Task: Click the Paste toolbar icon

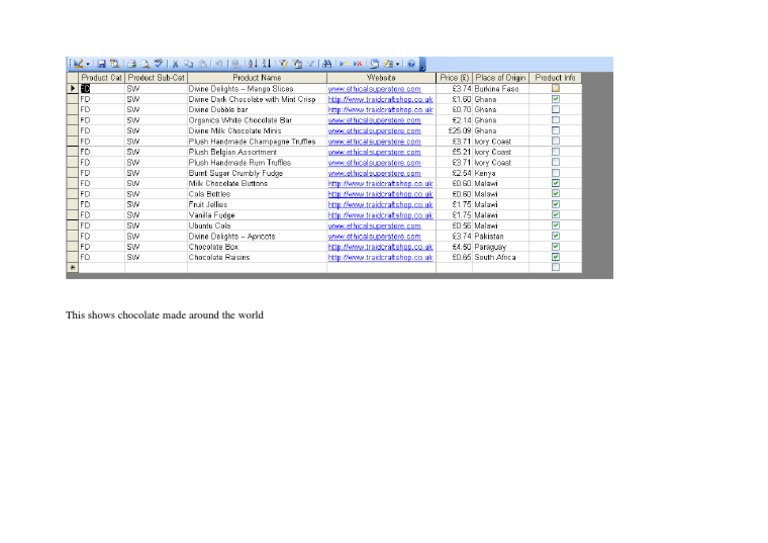Action: coord(203,64)
